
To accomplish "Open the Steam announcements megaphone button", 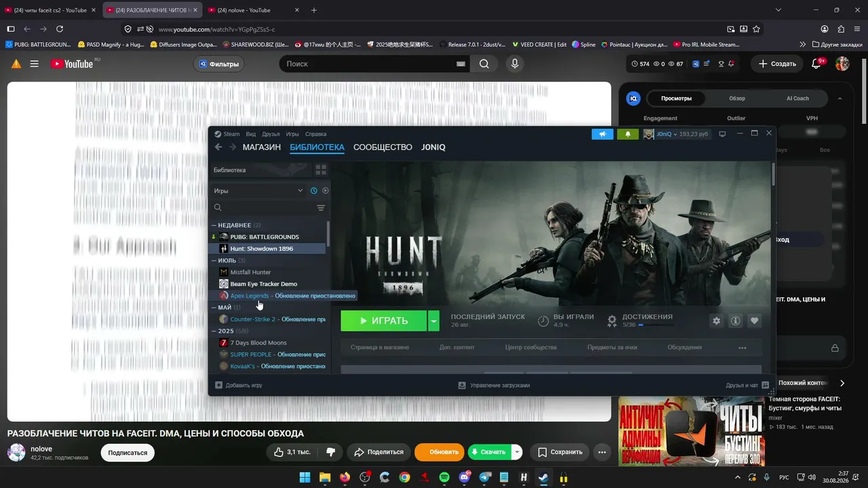I will (602, 134).
